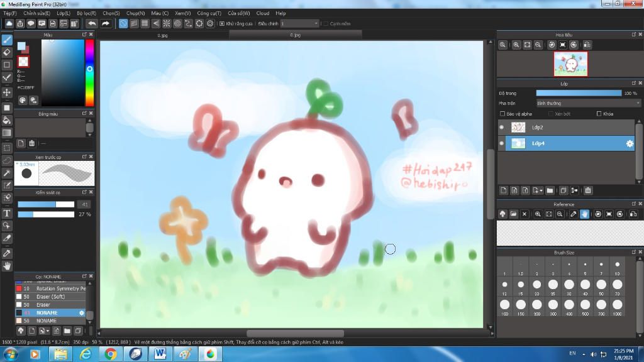Select the Magic Wand tool
Screen dimensions: 644x362
click(7, 173)
